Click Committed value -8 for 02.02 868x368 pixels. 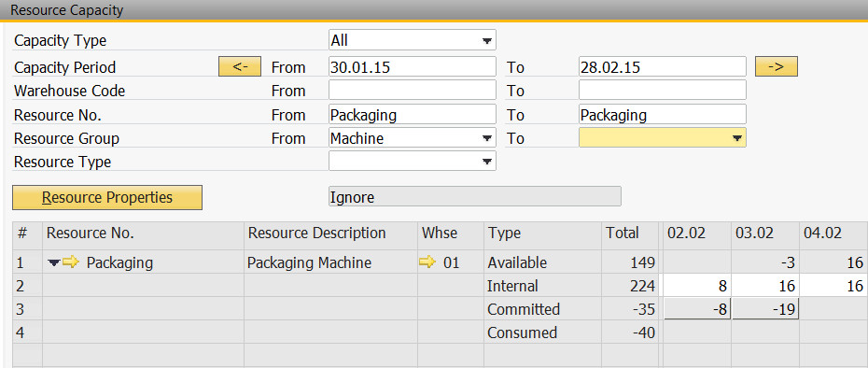[697, 309]
